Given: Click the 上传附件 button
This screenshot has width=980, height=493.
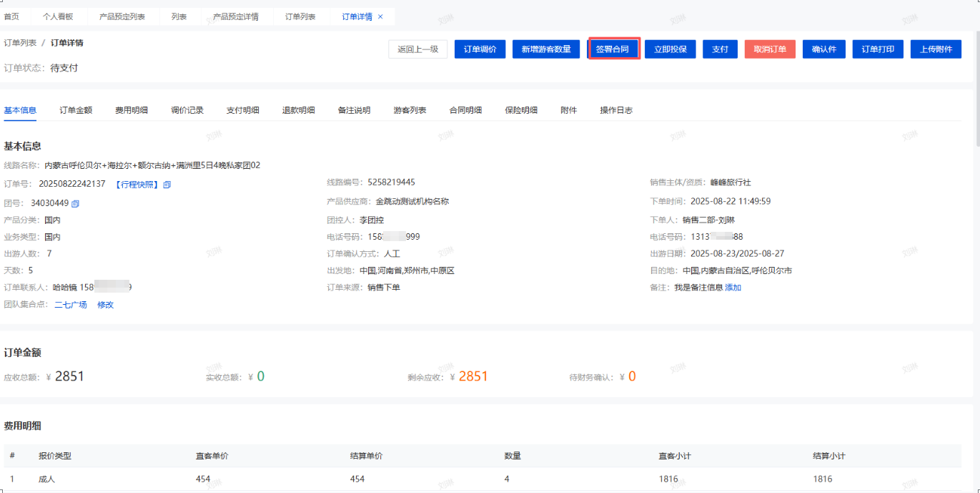Looking at the screenshot, I should 935,49.
